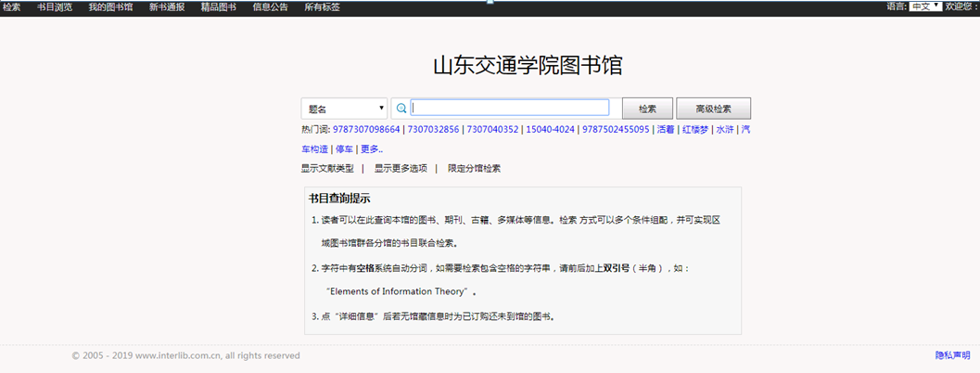Open the 题名 search field dropdown
980x373 pixels.
tap(344, 109)
